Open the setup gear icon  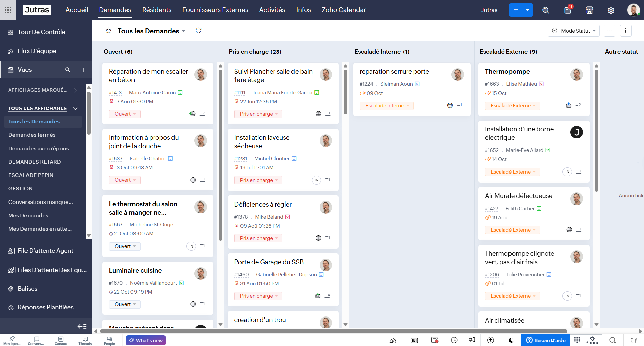[611, 10]
